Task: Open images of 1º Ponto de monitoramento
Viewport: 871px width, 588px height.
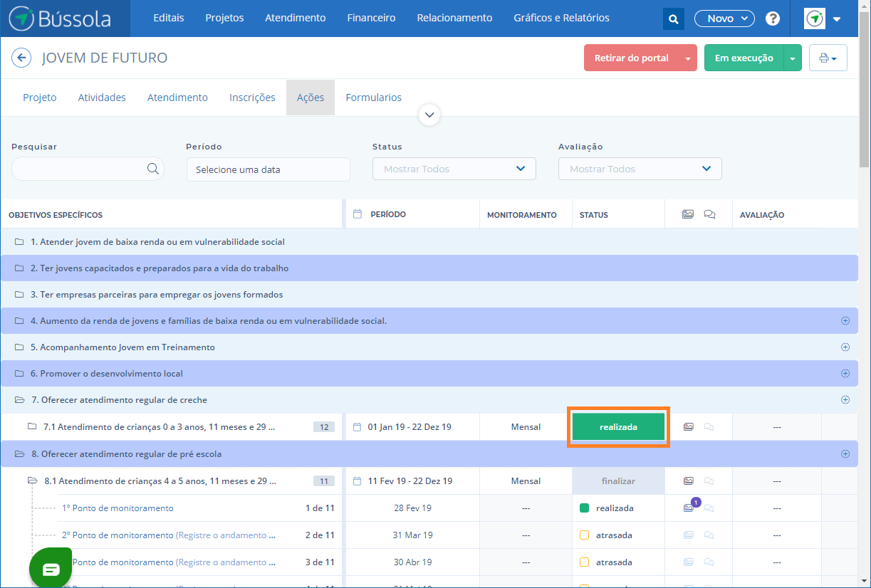Action: (688, 508)
